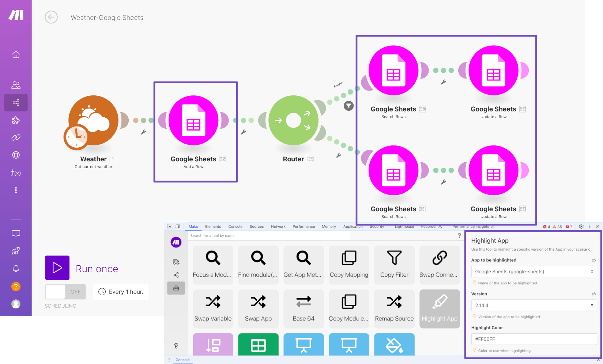Select the lower Google Sheets Update a Row module

[x=493, y=170]
